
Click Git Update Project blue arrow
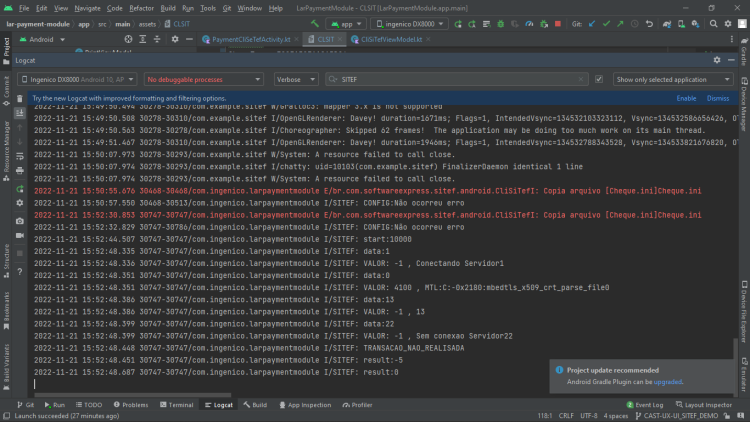[x=592, y=24]
